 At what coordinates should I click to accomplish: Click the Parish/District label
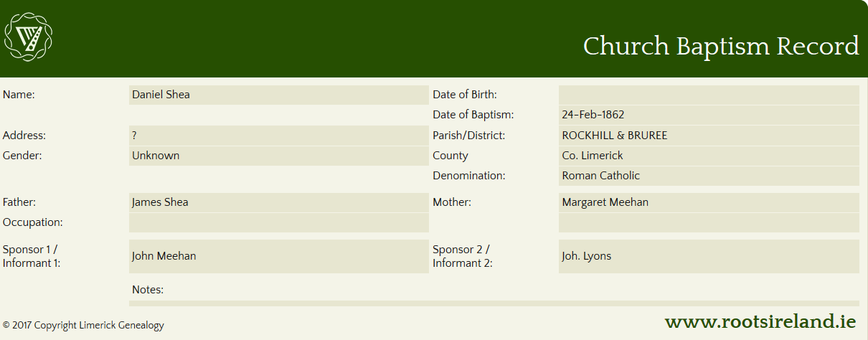point(469,136)
